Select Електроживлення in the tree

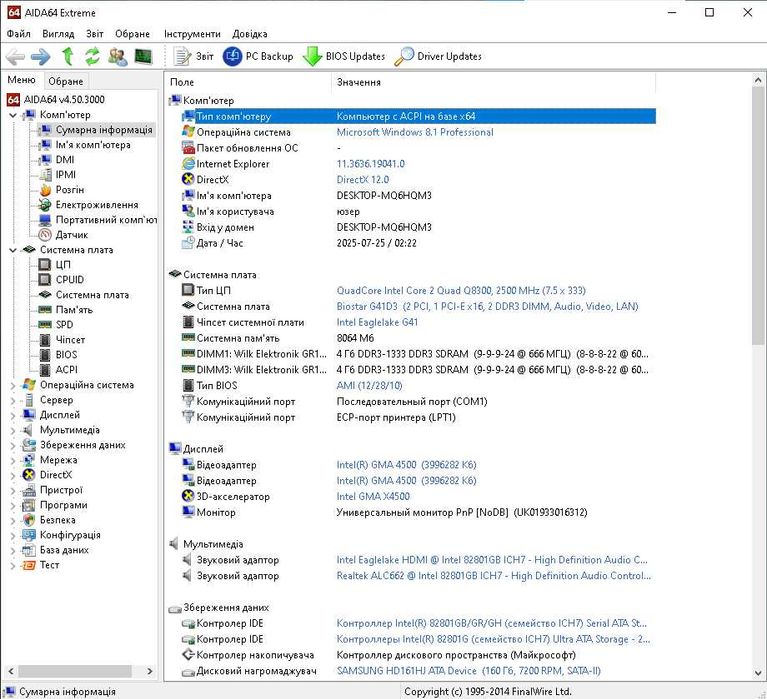click(89, 204)
